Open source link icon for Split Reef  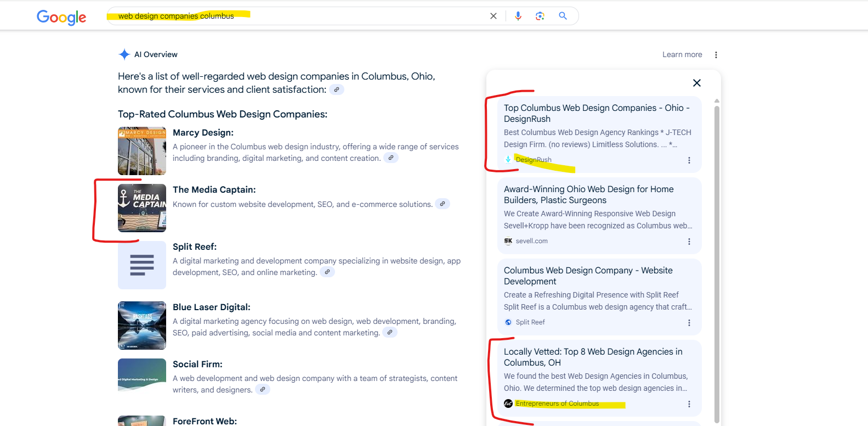click(327, 272)
